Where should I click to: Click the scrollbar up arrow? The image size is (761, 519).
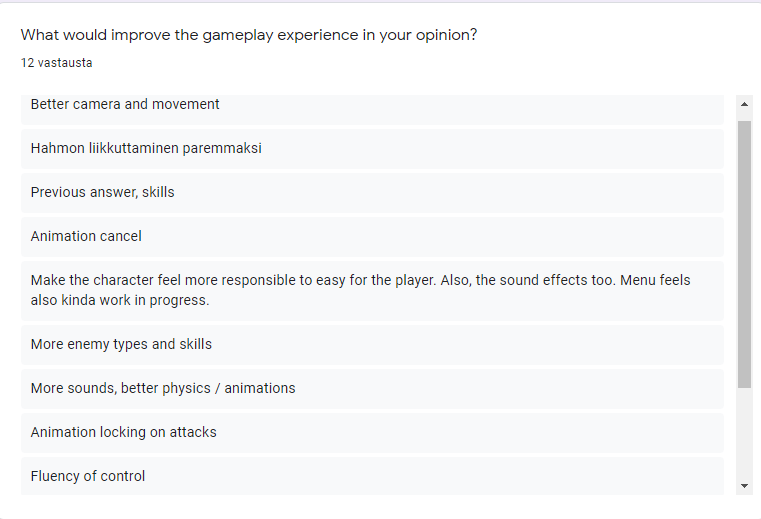tap(744, 104)
